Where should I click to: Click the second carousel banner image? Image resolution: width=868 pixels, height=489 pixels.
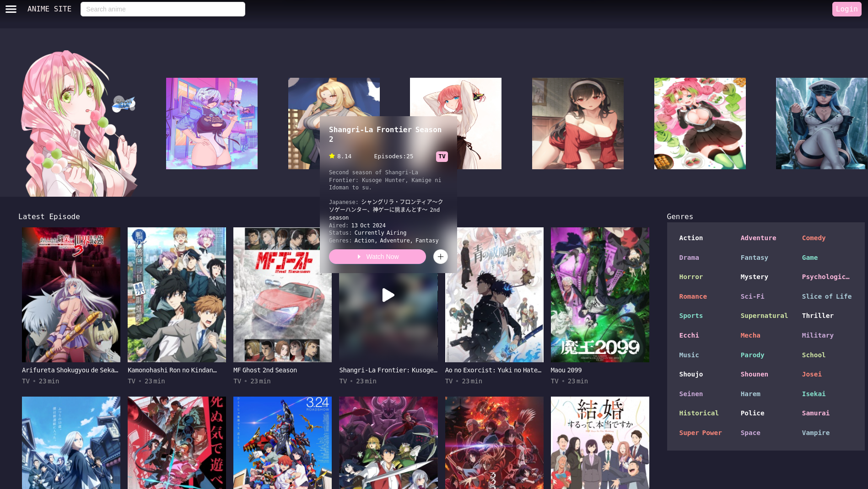[211, 123]
